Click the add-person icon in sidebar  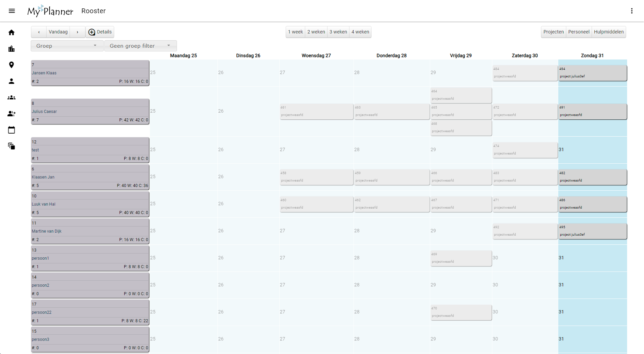click(11, 114)
